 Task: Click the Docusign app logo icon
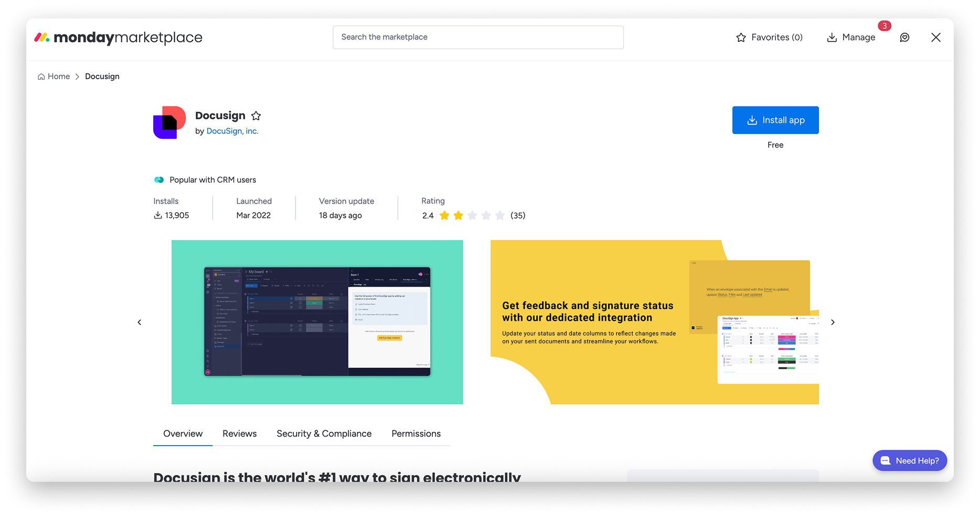pyautogui.click(x=169, y=122)
